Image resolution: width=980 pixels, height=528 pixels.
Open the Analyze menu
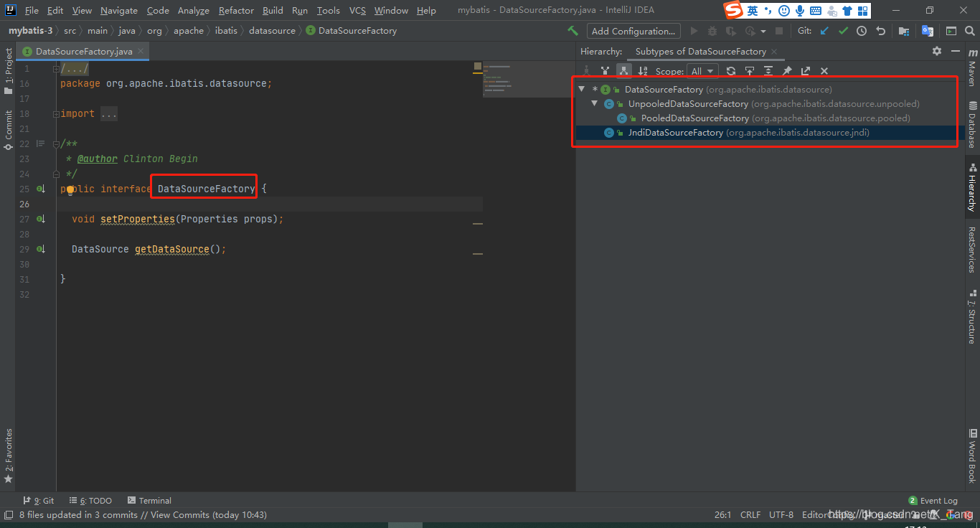click(x=194, y=10)
